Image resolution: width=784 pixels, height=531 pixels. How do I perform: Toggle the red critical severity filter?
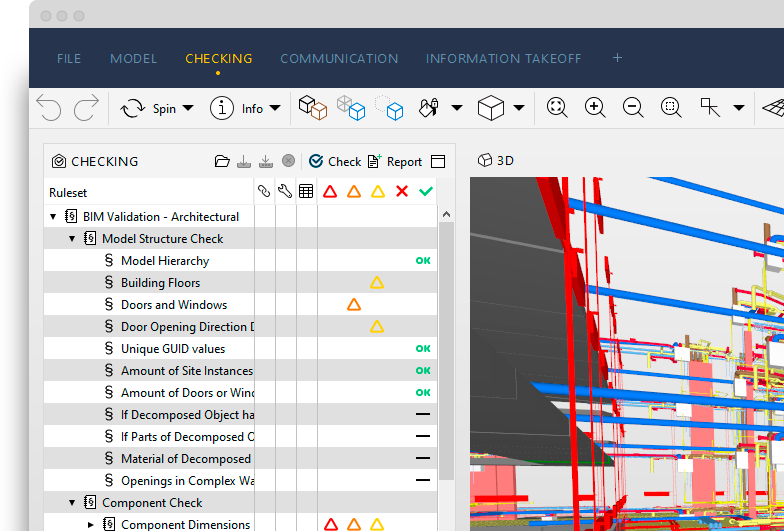[x=329, y=191]
